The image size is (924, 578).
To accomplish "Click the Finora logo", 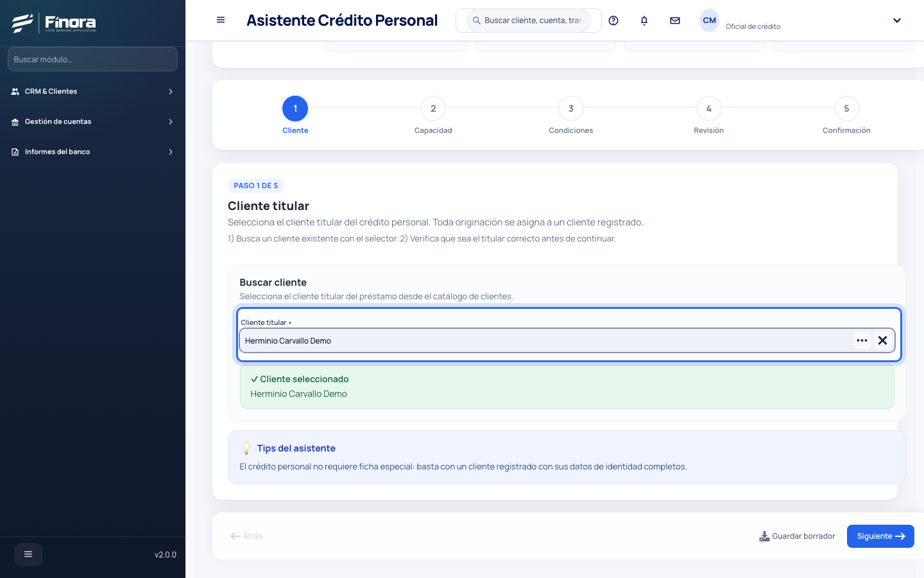I will click(54, 23).
